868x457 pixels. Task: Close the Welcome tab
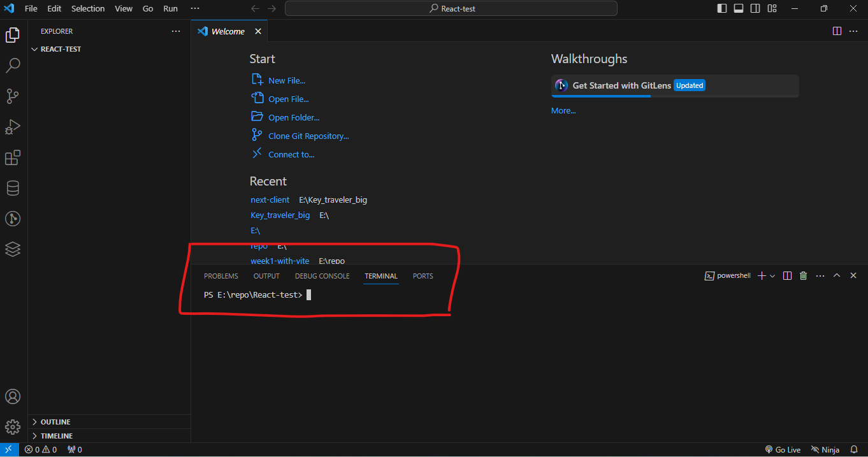[258, 31]
